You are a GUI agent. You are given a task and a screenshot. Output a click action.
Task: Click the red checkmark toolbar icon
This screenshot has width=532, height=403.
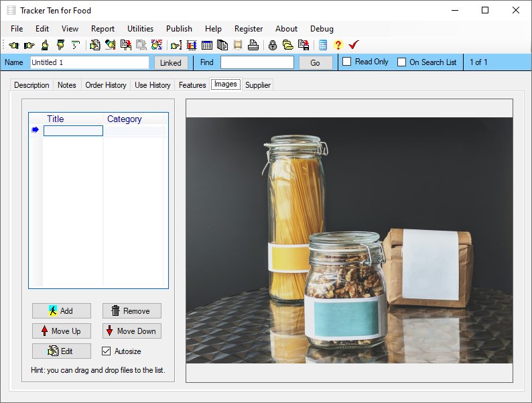(354, 45)
